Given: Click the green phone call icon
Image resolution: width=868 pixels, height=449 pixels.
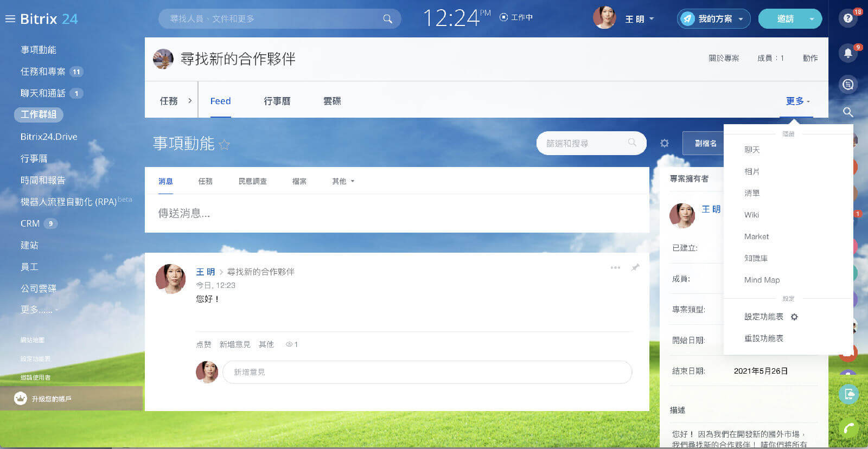Looking at the screenshot, I should pos(848,428).
